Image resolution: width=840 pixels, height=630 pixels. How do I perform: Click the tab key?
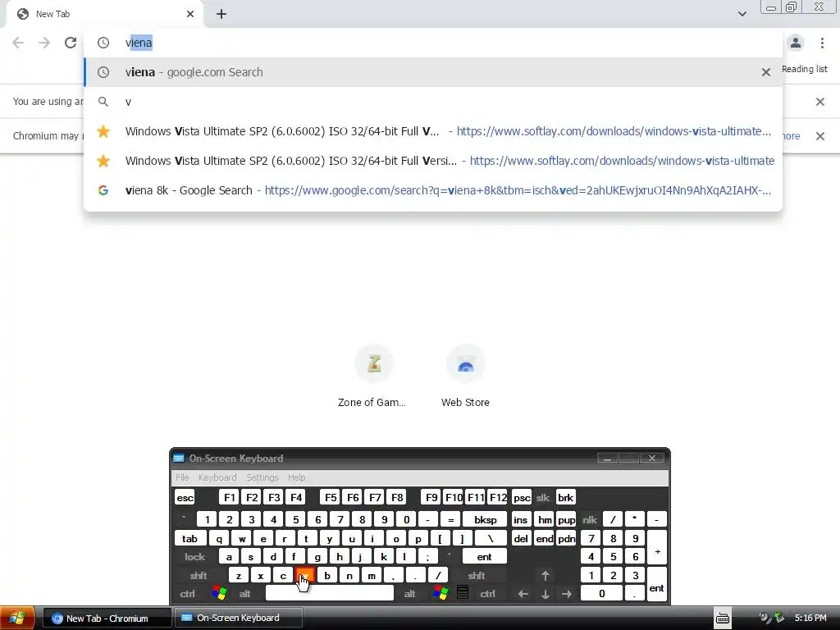189,538
